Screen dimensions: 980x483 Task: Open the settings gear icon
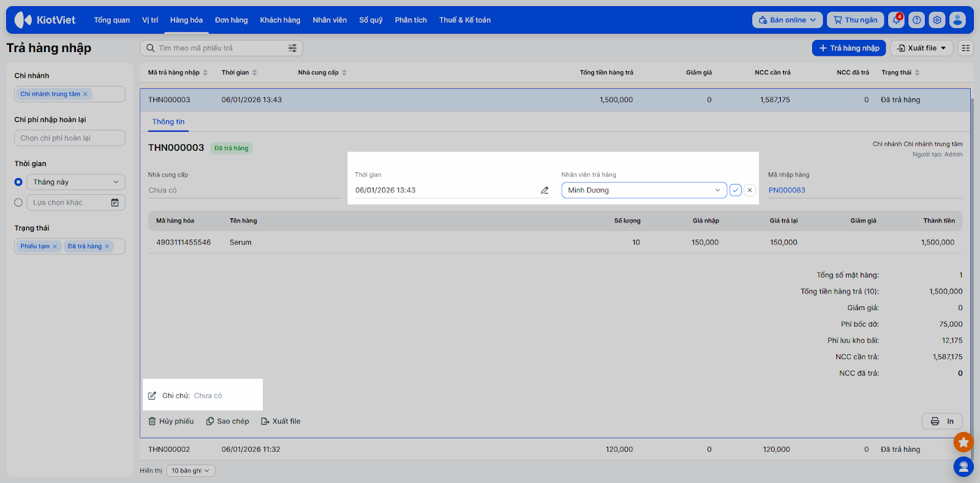tap(937, 20)
